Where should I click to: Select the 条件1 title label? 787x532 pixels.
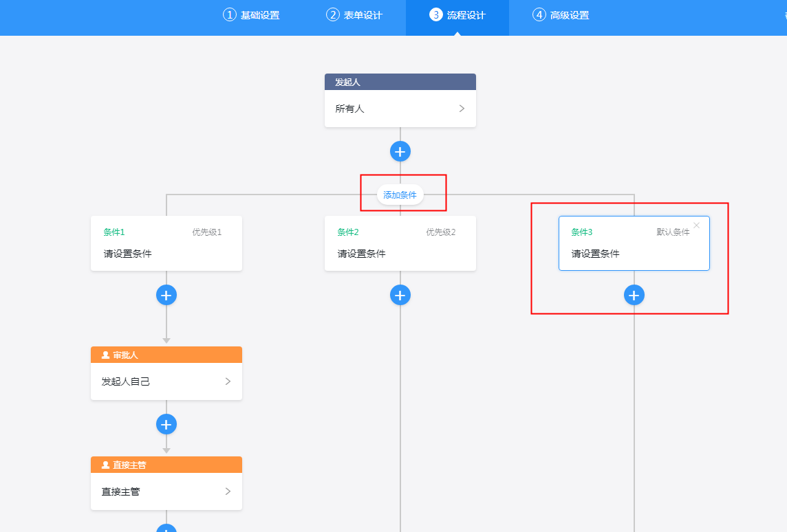tap(114, 232)
